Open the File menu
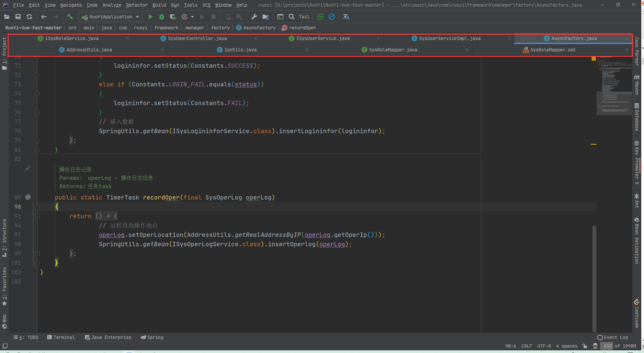644x353 pixels. click(18, 5)
